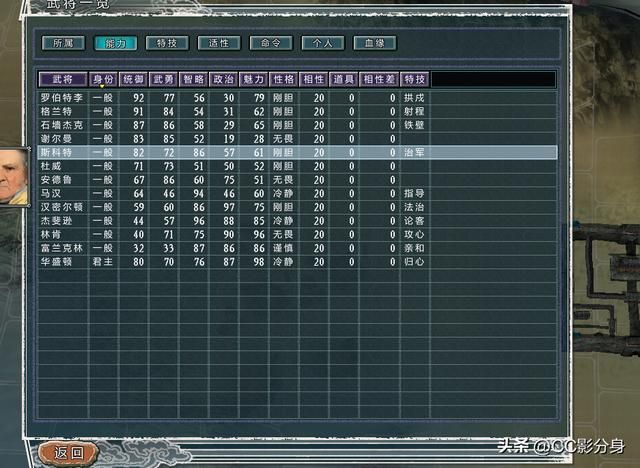
Task: Sort by 身份 column header
Action: 103,79
